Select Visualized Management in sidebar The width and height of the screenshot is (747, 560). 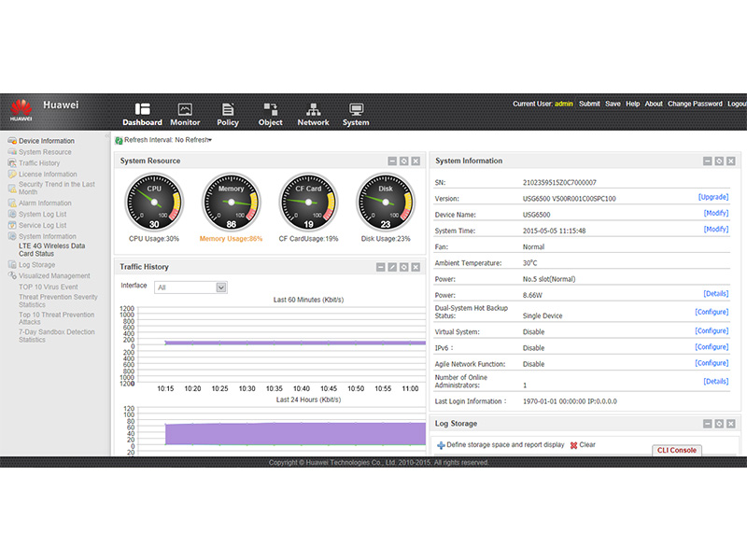[x=54, y=275]
